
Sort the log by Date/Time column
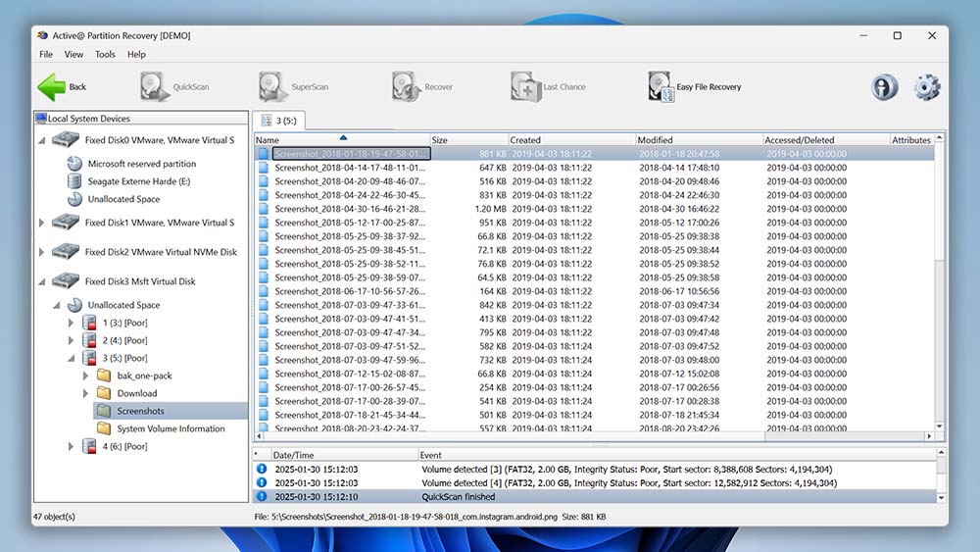pos(344,455)
